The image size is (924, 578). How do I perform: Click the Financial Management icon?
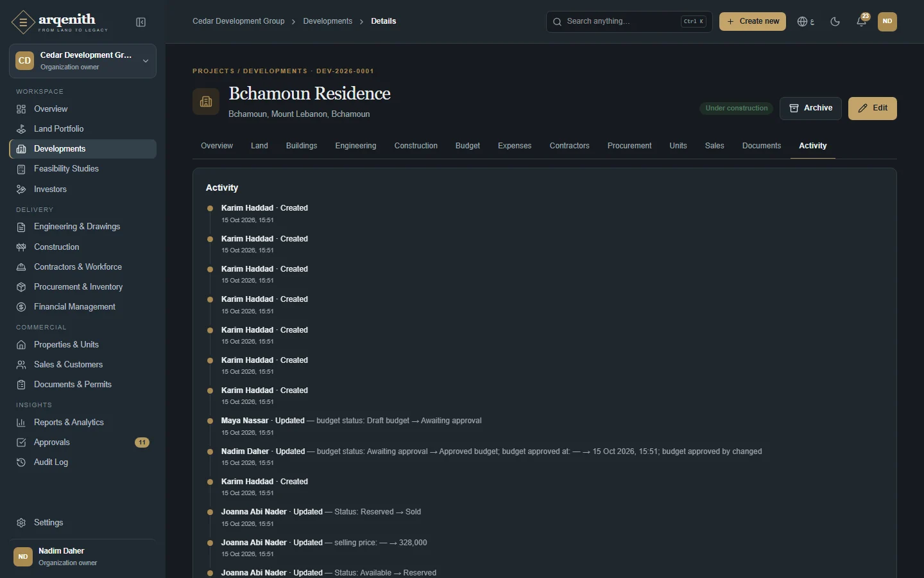(x=21, y=307)
